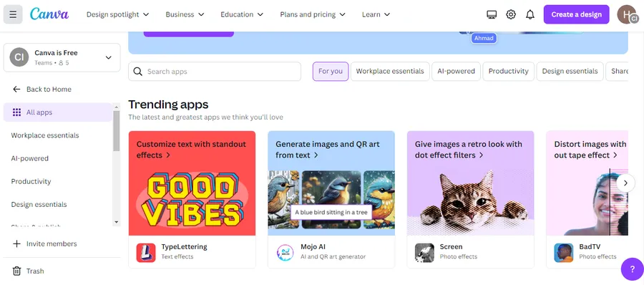Expand the Business menu

pyautogui.click(x=185, y=14)
